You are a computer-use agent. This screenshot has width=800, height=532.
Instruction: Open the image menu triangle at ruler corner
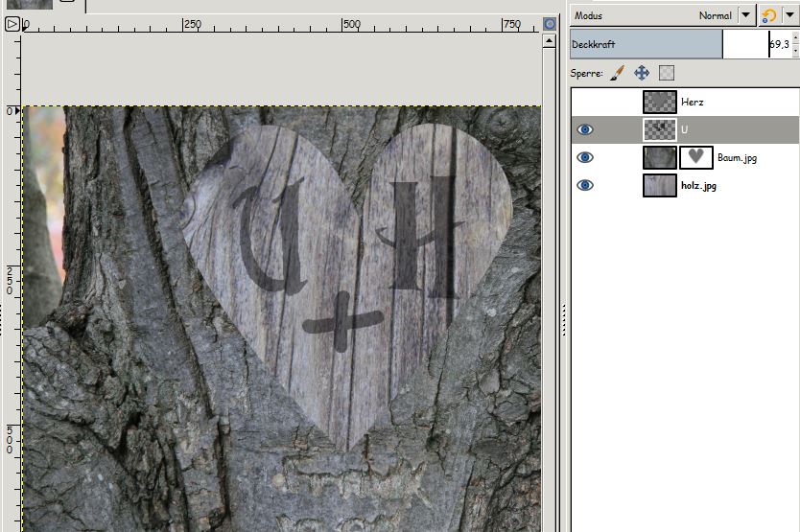click(x=12, y=24)
